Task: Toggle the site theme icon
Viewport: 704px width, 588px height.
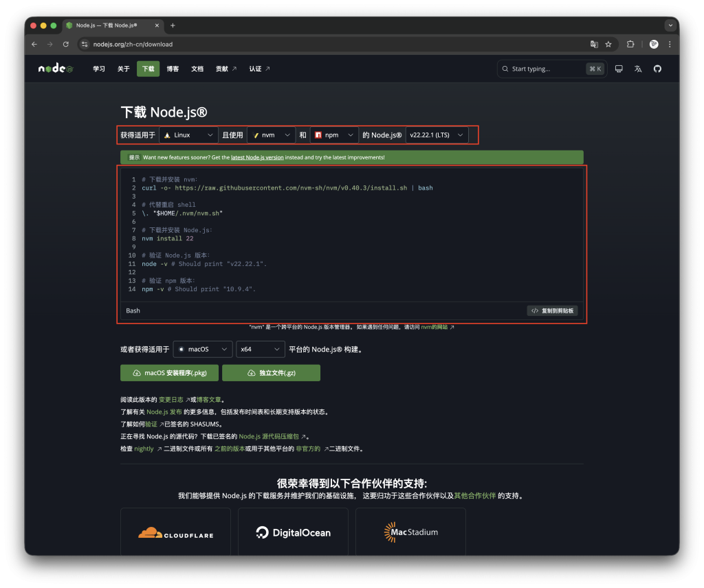Action: pos(619,69)
